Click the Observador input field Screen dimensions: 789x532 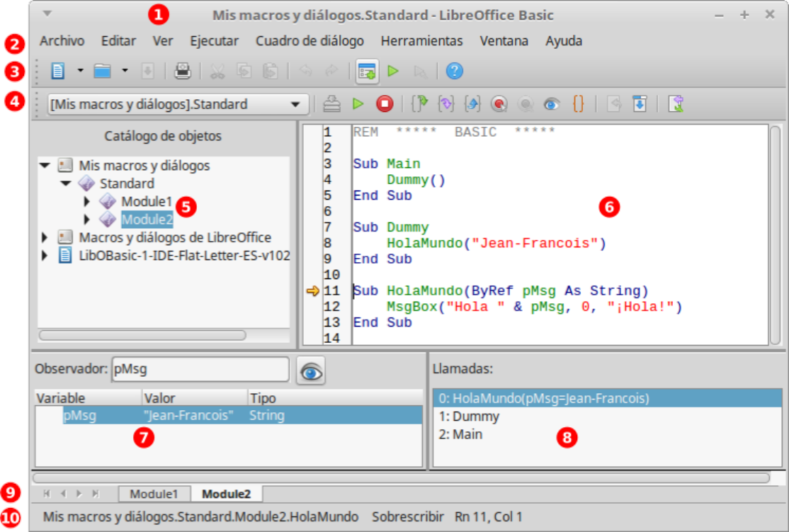point(200,370)
